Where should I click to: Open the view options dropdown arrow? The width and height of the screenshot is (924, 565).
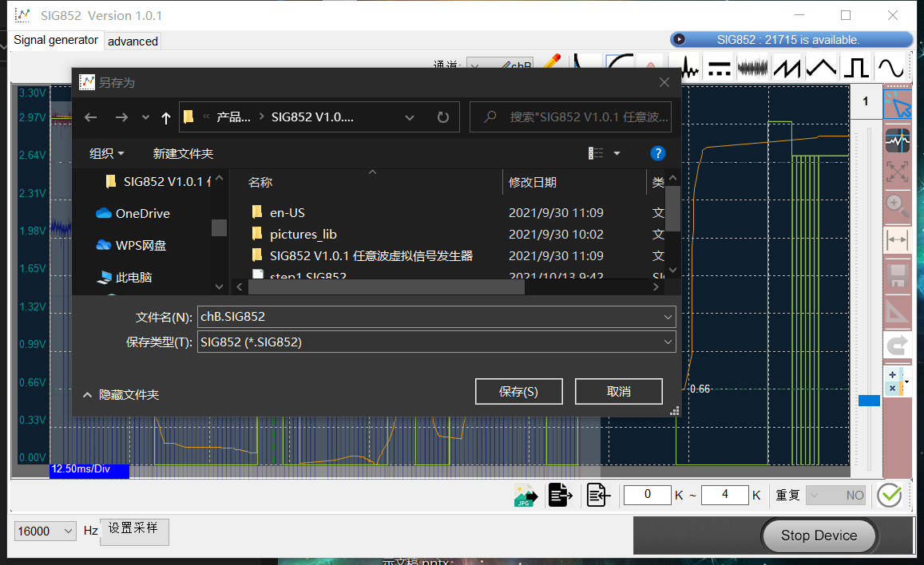(617, 153)
